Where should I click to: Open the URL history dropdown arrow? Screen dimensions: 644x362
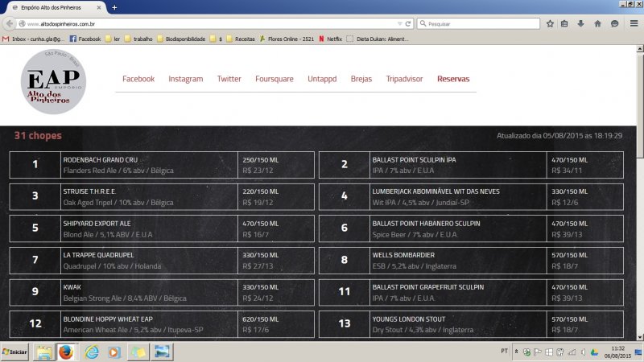(399, 24)
